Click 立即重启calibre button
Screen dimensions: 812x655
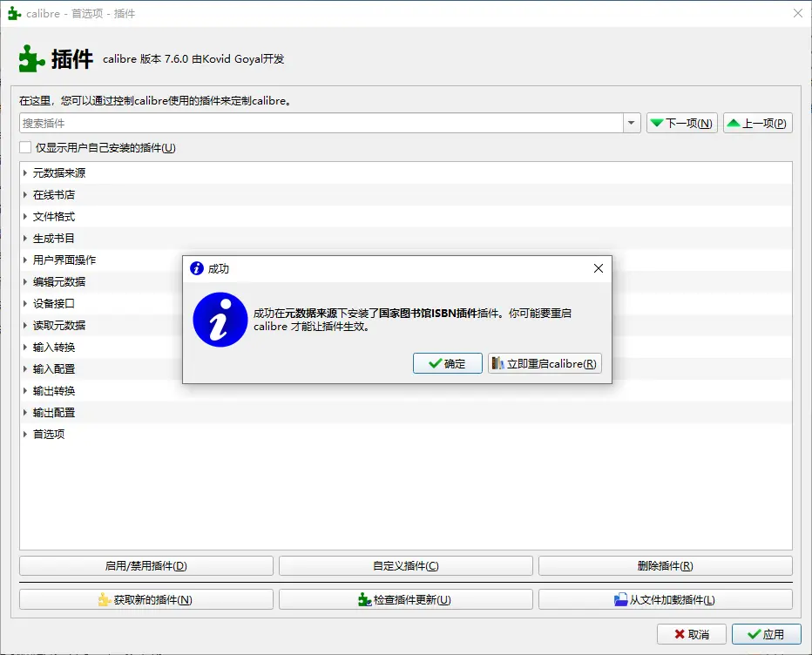pos(545,363)
